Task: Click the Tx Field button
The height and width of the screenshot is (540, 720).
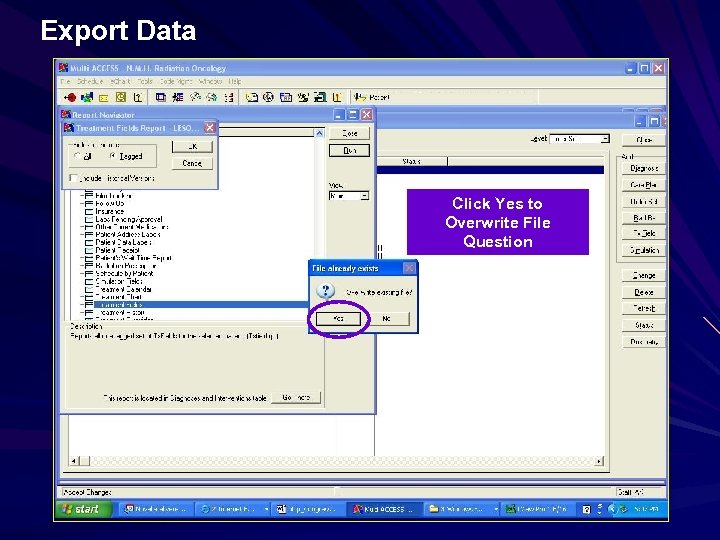Action: click(x=644, y=233)
